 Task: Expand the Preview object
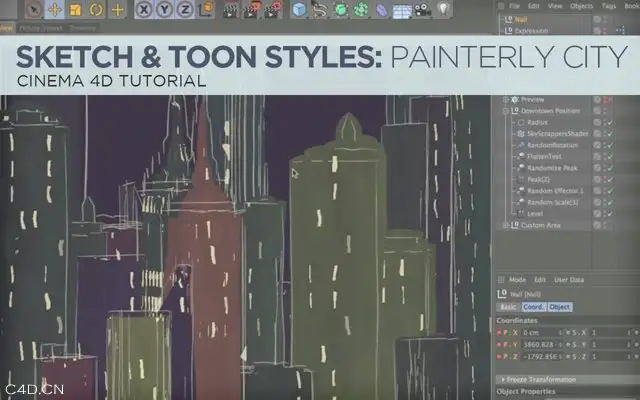(506, 100)
